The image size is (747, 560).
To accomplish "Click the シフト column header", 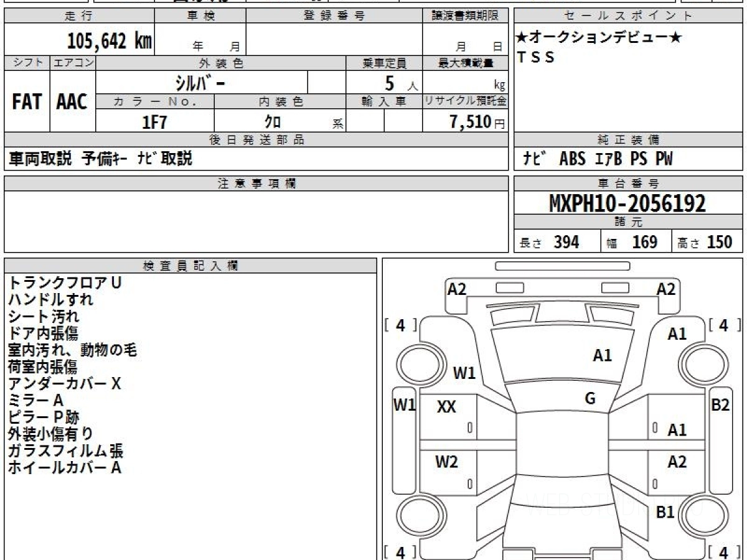I will click(27, 63).
